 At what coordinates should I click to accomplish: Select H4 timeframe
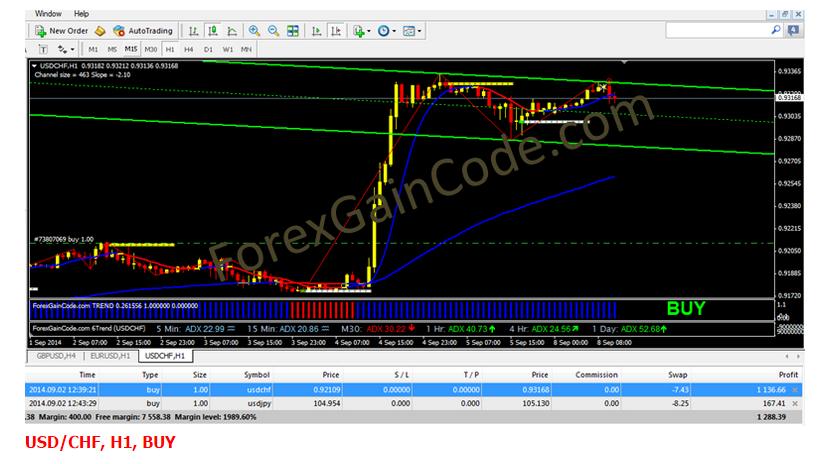[x=188, y=49]
